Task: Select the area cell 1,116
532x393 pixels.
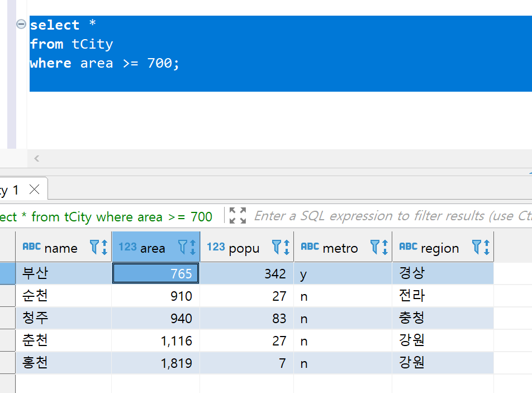Action: pos(156,340)
